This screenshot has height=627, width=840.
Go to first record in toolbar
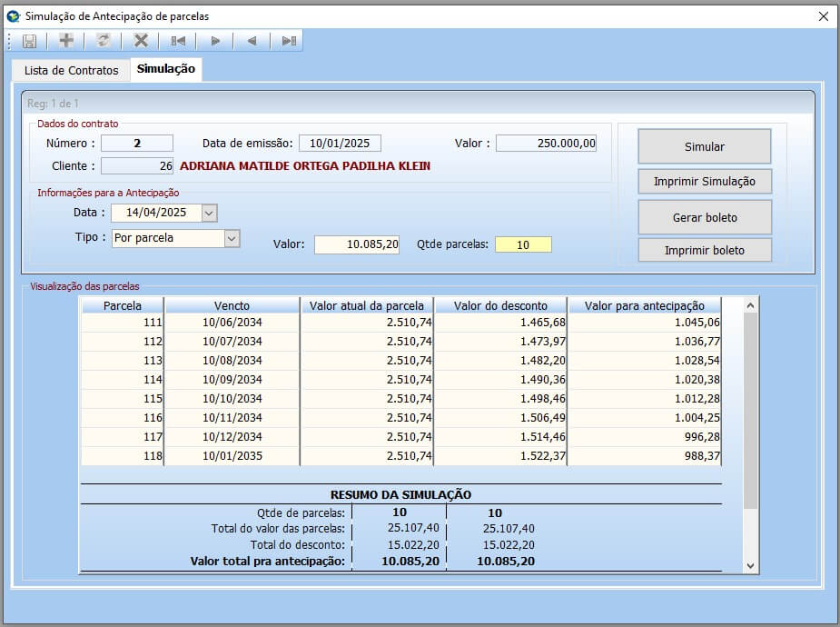pos(178,41)
